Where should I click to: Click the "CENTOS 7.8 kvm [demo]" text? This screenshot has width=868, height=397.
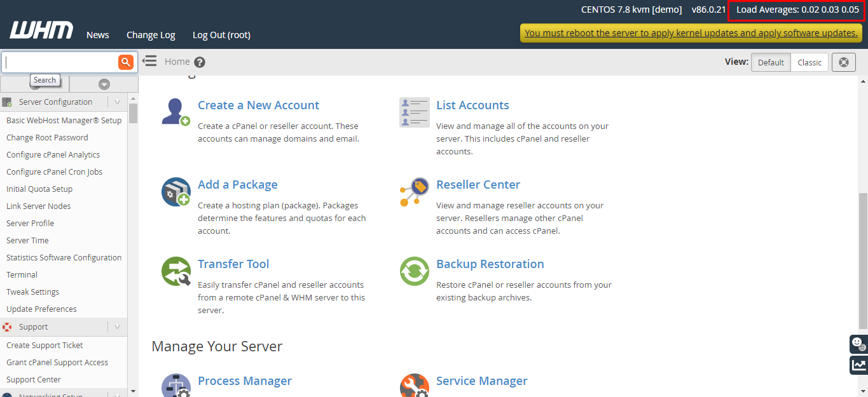(631, 10)
